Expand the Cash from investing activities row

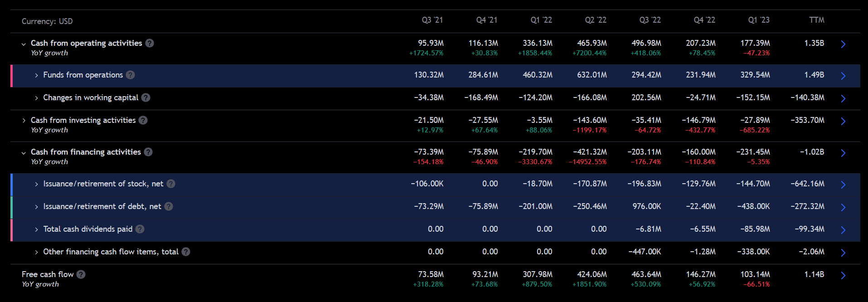point(24,121)
